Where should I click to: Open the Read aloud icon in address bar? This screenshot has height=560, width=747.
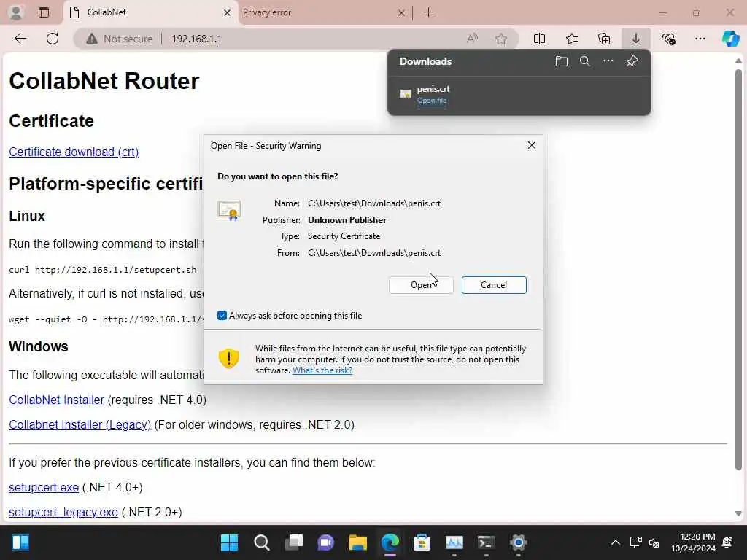tap(472, 39)
